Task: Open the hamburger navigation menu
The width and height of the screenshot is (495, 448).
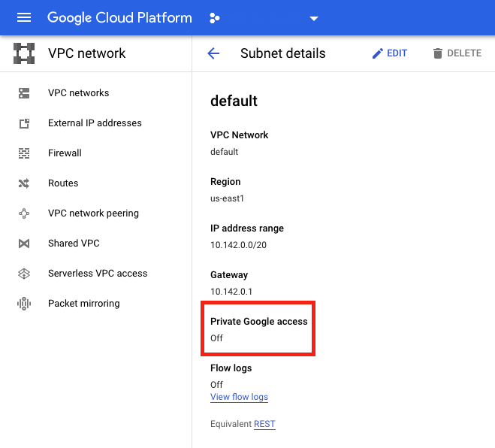Action: coord(24,18)
